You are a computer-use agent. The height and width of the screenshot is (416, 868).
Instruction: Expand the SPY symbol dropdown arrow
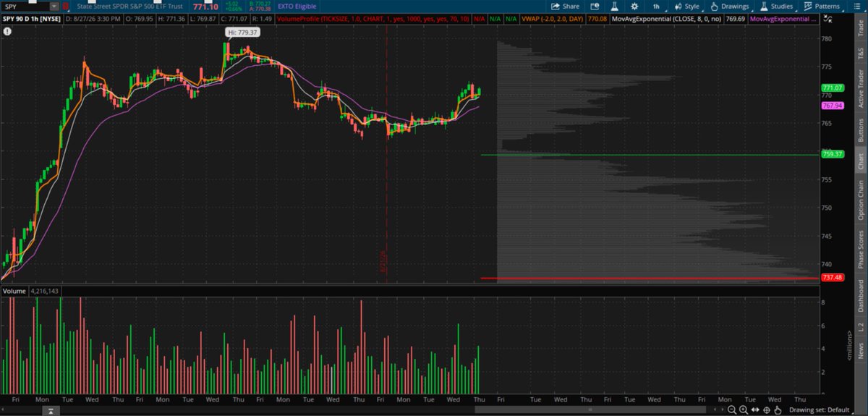[54, 7]
